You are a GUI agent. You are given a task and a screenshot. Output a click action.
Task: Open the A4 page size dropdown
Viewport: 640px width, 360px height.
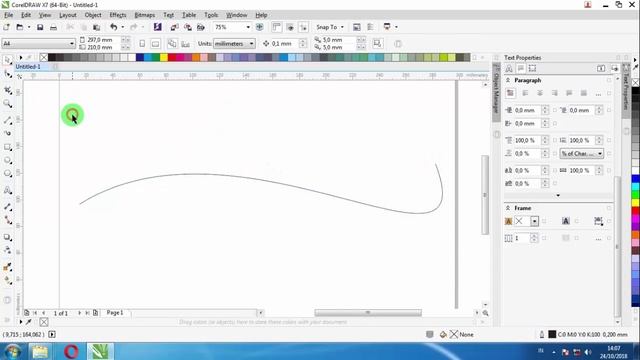[x=71, y=43]
